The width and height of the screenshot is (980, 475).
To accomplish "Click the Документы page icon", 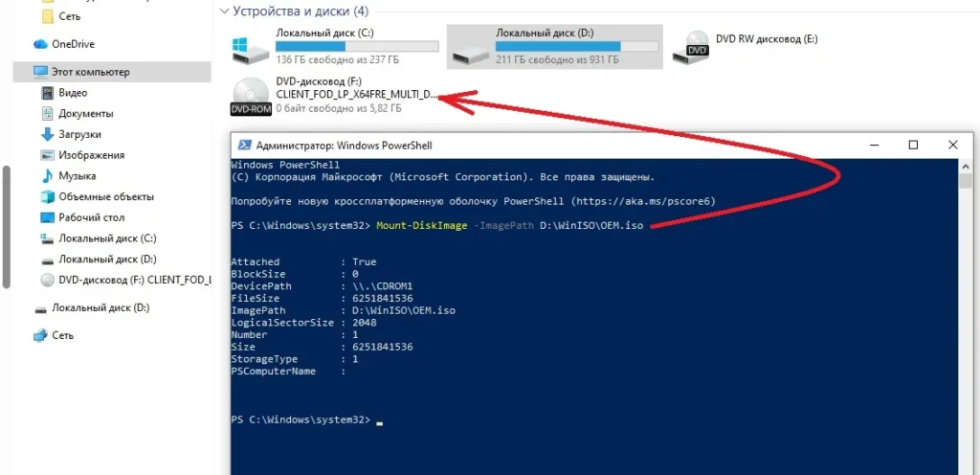I will pos(48,113).
